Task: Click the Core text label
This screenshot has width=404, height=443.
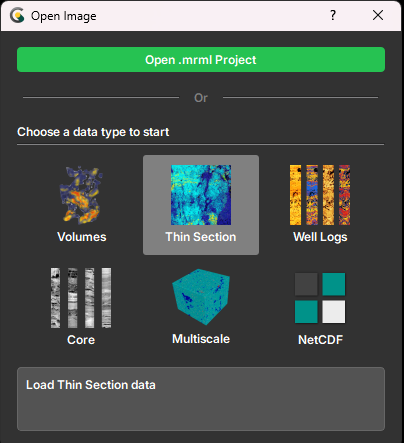Action: 81,340
